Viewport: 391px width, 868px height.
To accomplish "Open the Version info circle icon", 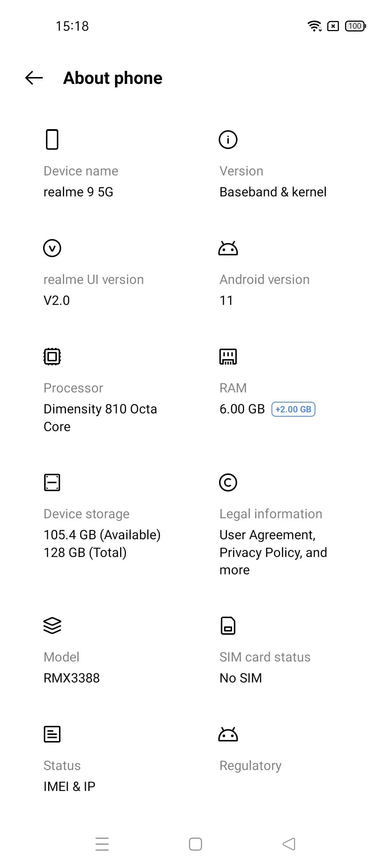I will click(228, 139).
